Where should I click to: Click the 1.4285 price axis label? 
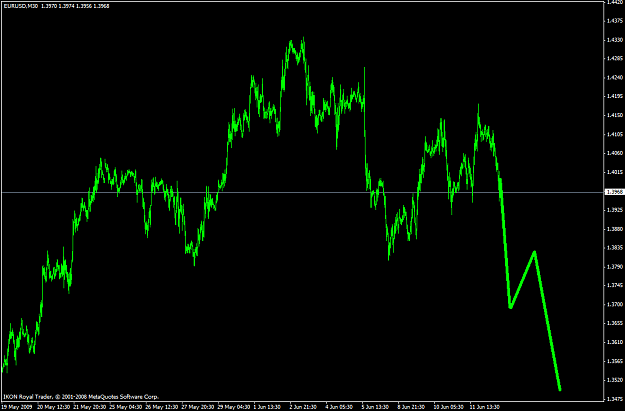click(615, 58)
